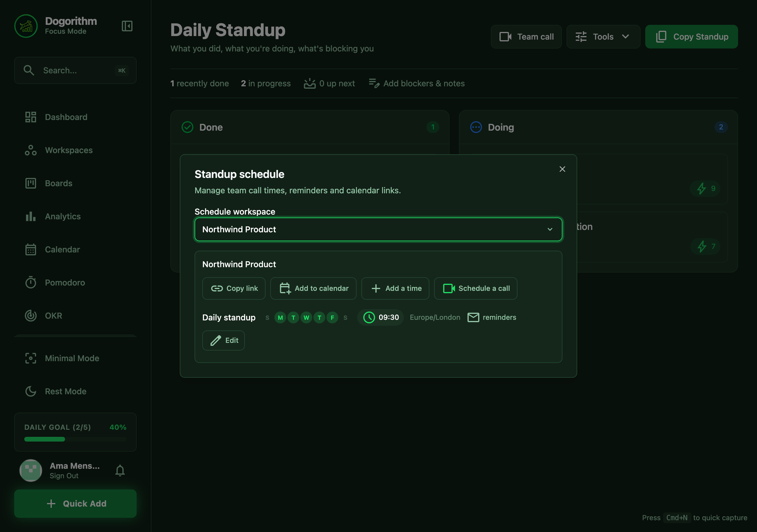Click the up next inbox icon
757x532 pixels.
tap(310, 83)
